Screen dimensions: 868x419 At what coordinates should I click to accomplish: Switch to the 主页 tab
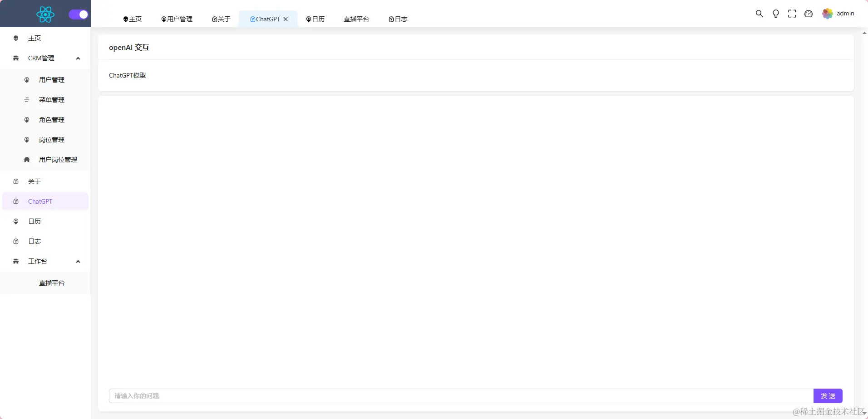point(132,19)
